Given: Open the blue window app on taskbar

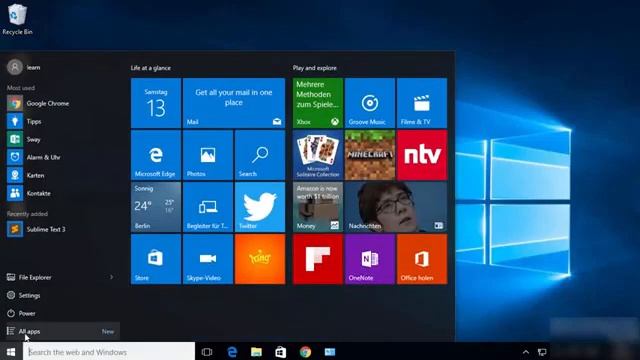Looking at the screenshot, I should (330, 351).
